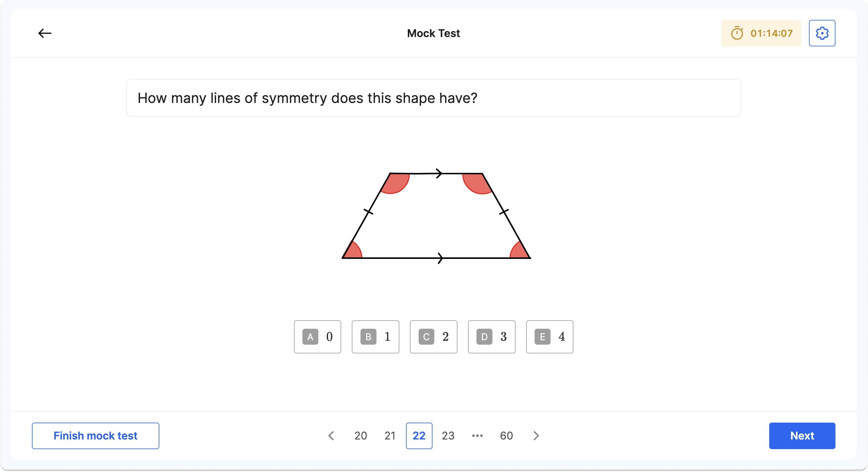Switch to question 23
Image resolution: width=868 pixels, height=472 pixels.
pos(448,436)
